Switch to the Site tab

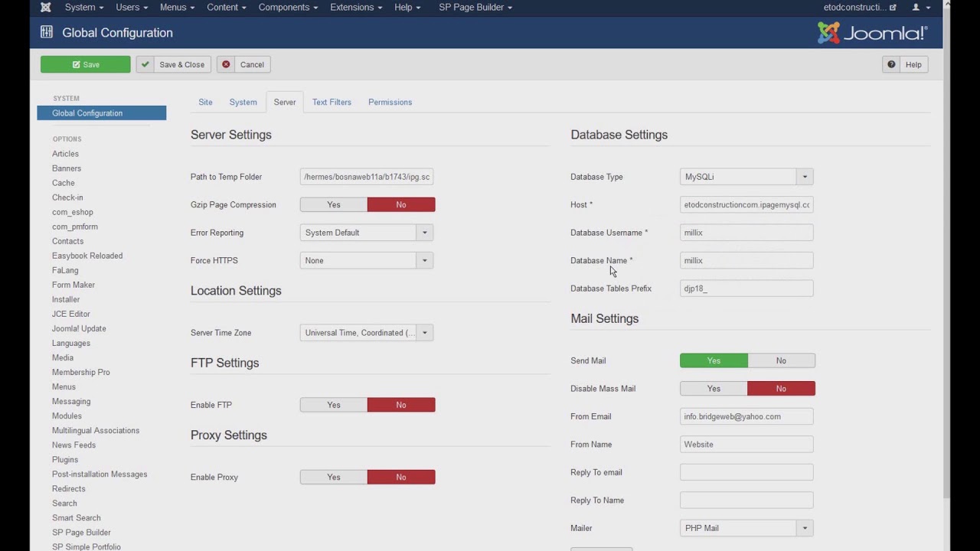point(205,102)
